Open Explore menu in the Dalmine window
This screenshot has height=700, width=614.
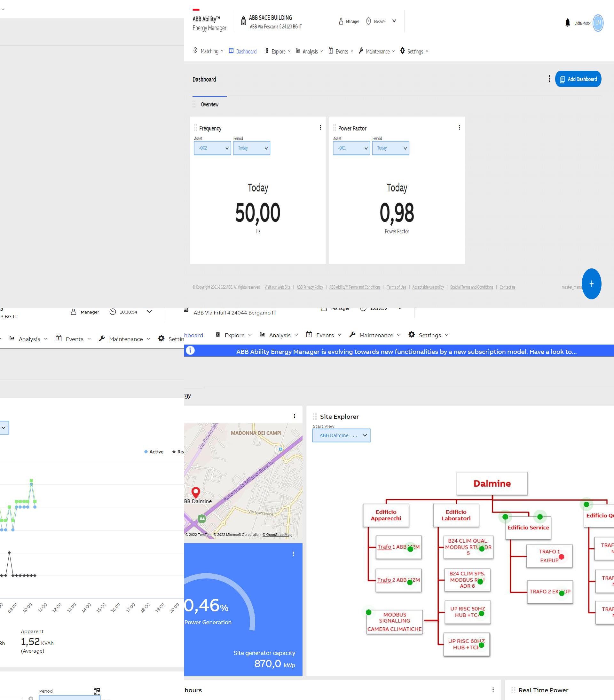[234, 335]
